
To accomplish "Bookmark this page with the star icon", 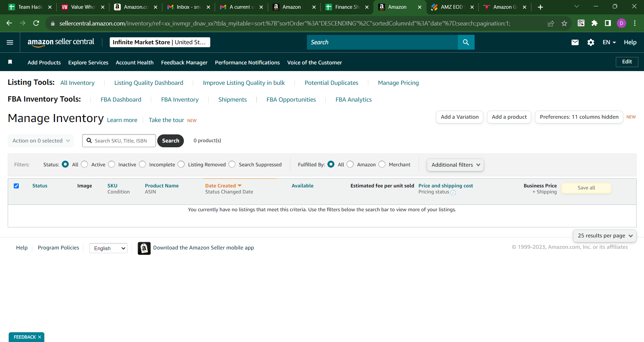I will 564,23.
